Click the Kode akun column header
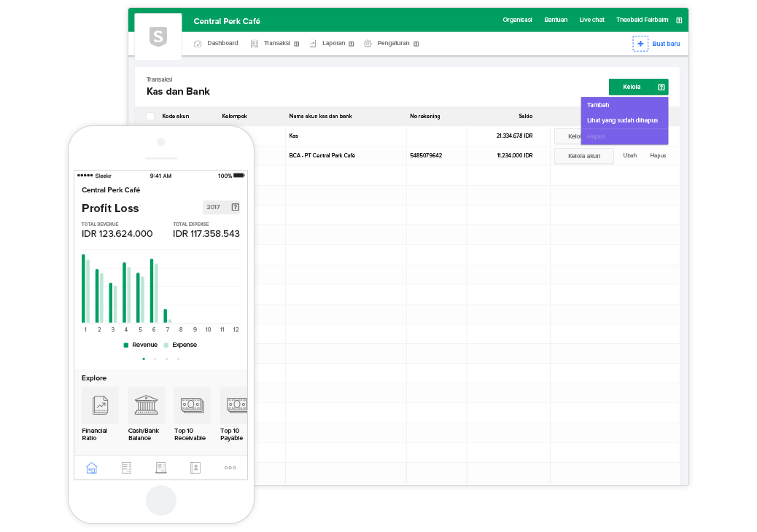Screen dimensions: 757x532 (176, 117)
